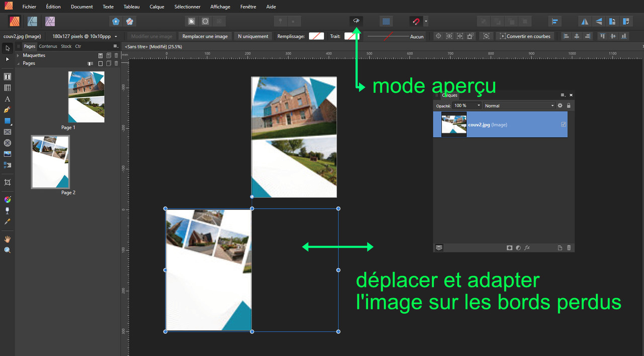
Task: Select the Picture Frame Rectangle tool
Action: pyautogui.click(x=8, y=132)
